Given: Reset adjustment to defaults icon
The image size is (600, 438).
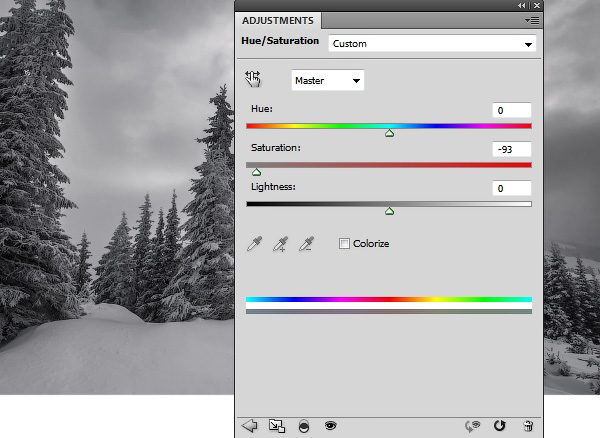Looking at the screenshot, I should (499, 425).
